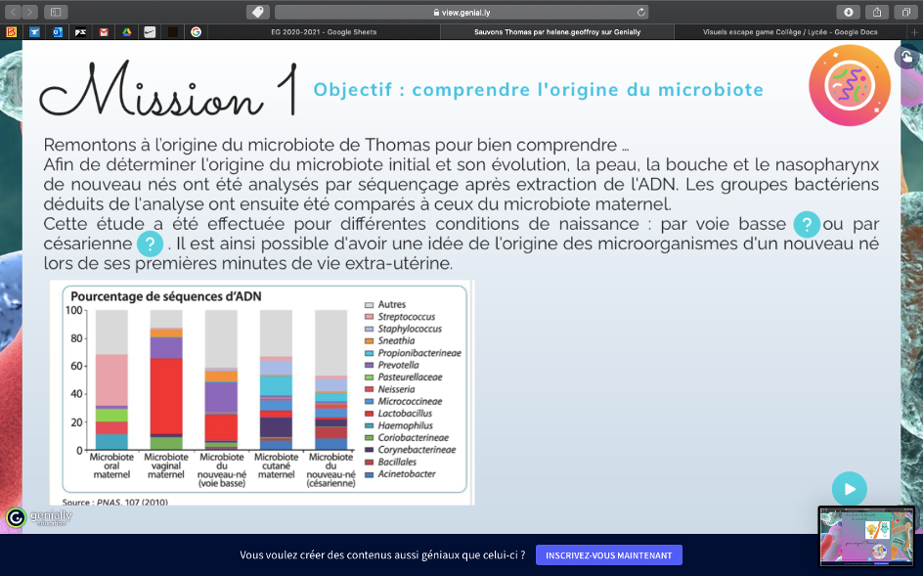Screen dimensions: 924x576
Task: Go back with the browser back arrow
Action: click(x=13, y=12)
